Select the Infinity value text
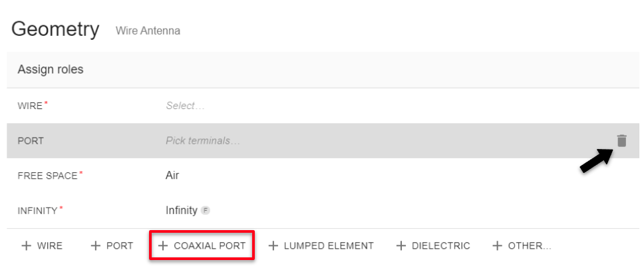Screen dimensions: 644x276 (181, 210)
